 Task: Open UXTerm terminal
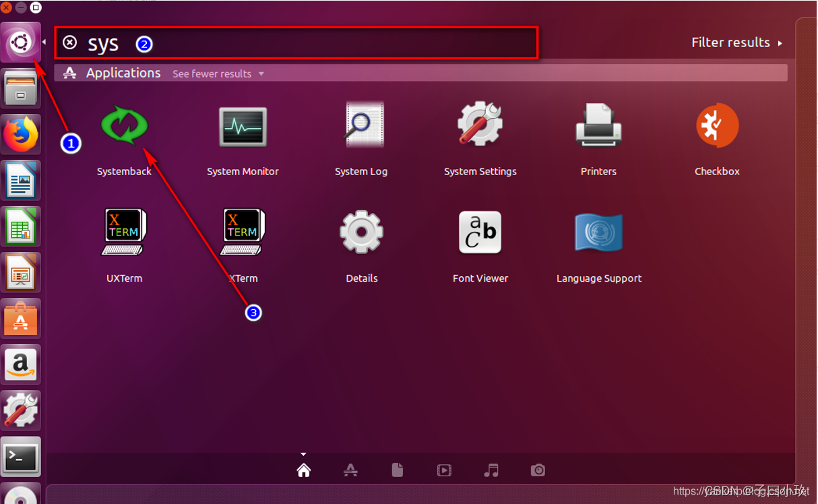[124, 232]
